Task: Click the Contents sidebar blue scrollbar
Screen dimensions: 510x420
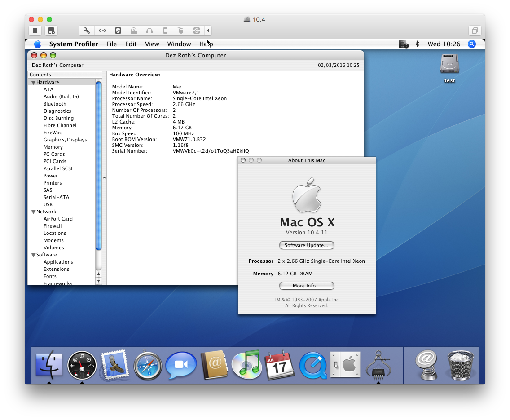Action: coord(99,166)
